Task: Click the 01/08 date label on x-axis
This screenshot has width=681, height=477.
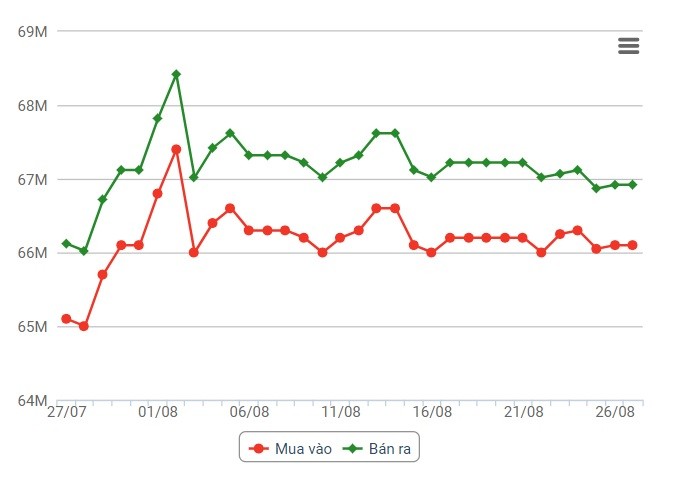Action: [158, 412]
